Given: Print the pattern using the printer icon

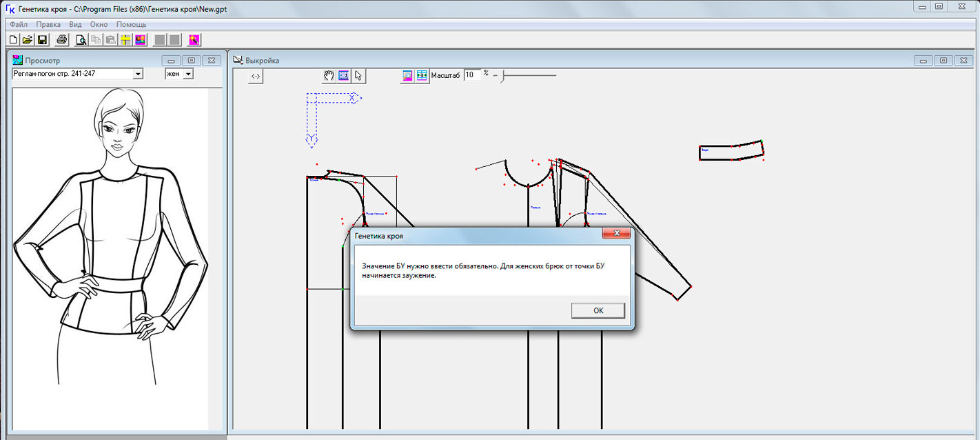Looking at the screenshot, I should click(62, 39).
